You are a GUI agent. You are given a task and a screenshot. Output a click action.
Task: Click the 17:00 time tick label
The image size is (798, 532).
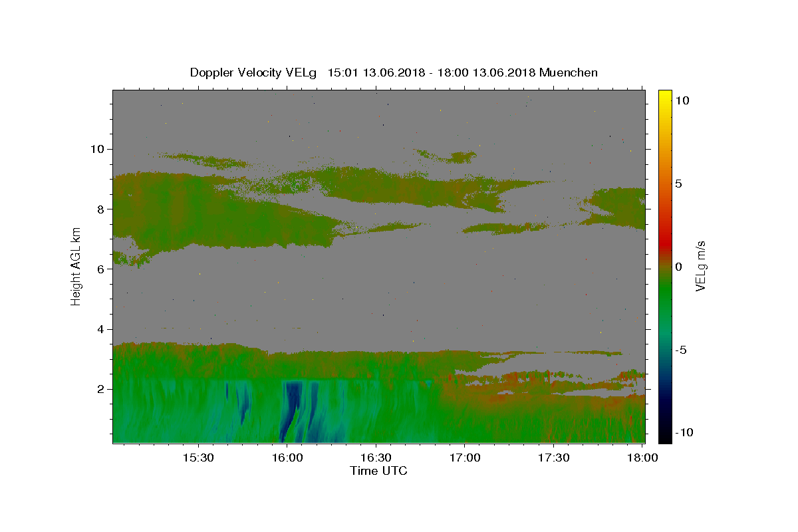pyautogui.click(x=464, y=458)
